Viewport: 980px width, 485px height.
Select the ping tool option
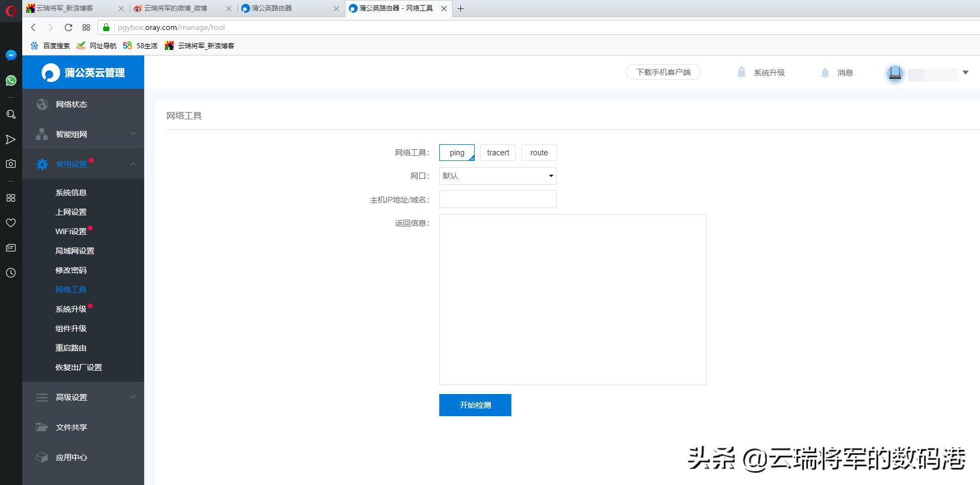457,153
